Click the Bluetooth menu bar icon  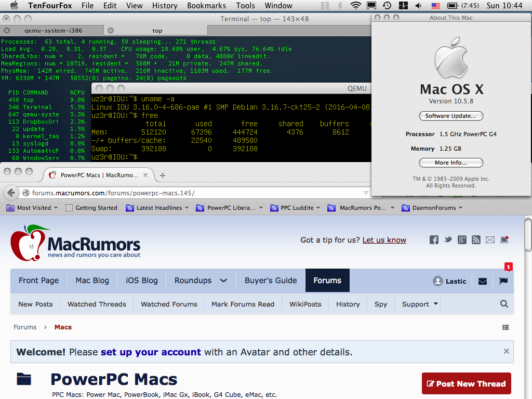pyautogui.click(x=340, y=5)
